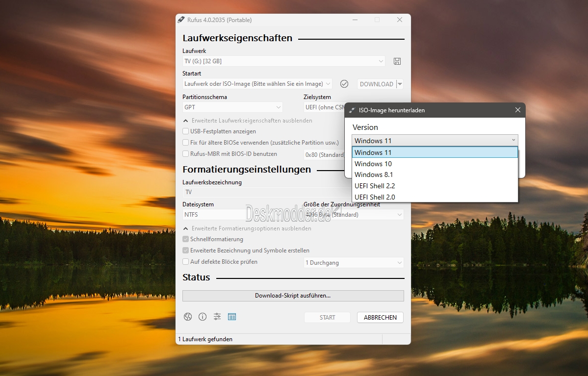Check Rufus-MBR mit BIOS-ID benutzen
The height and width of the screenshot is (376, 588).
click(x=186, y=154)
